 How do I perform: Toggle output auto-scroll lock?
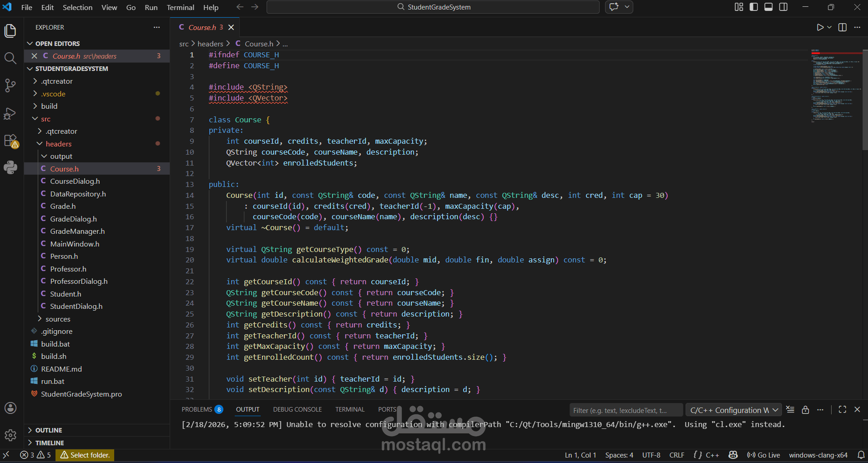tap(805, 410)
